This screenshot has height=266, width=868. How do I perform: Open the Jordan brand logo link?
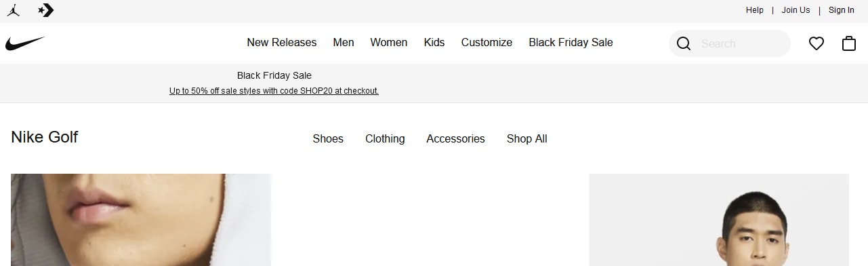pyautogui.click(x=14, y=10)
